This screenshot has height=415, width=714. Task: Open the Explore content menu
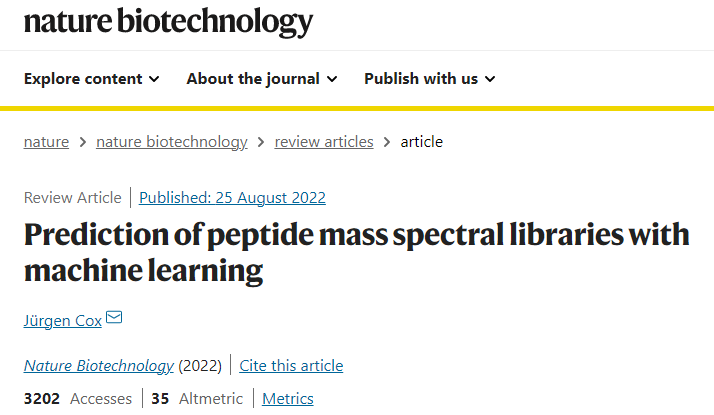click(x=92, y=79)
